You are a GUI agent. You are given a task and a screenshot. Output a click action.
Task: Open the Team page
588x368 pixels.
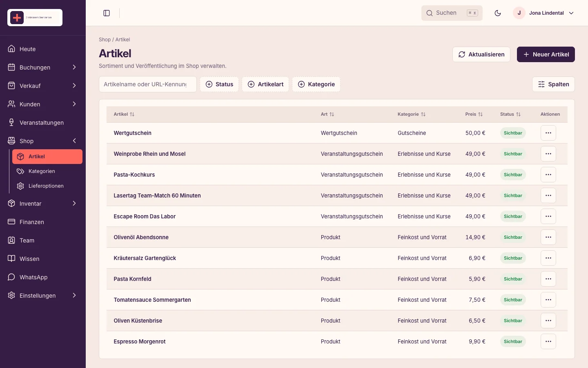tap(43, 240)
